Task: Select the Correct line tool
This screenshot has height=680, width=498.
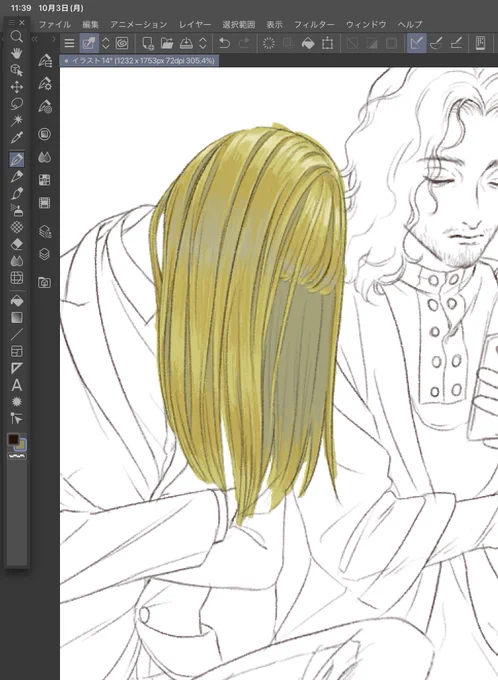Action: click(16, 418)
